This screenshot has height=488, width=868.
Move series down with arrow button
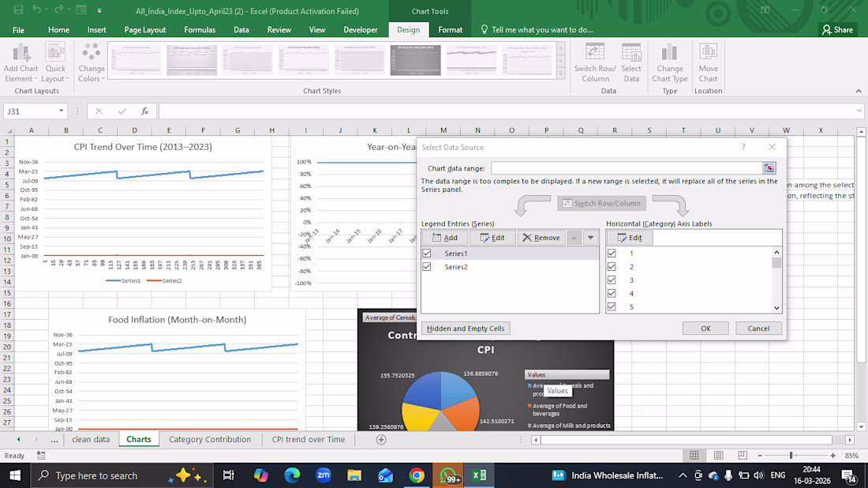(590, 238)
